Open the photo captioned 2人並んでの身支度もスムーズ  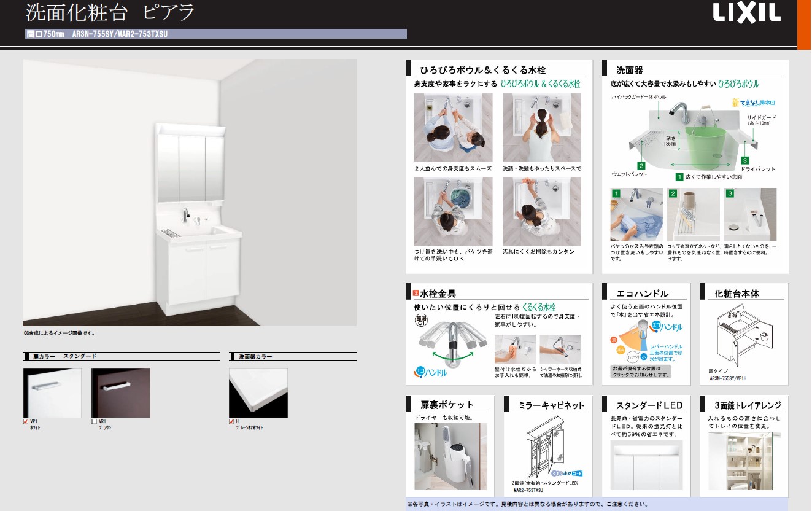(453, 128)
